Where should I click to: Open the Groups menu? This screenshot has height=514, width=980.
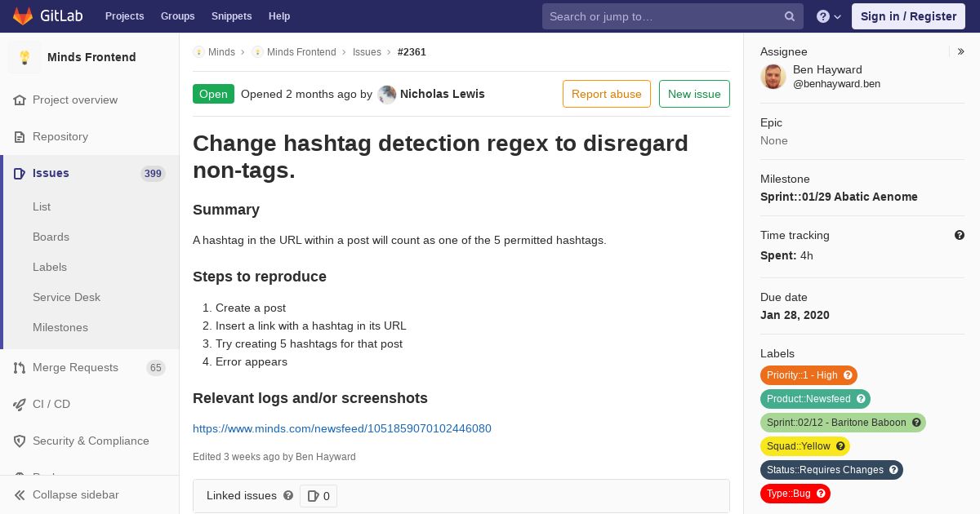point(178,16)
